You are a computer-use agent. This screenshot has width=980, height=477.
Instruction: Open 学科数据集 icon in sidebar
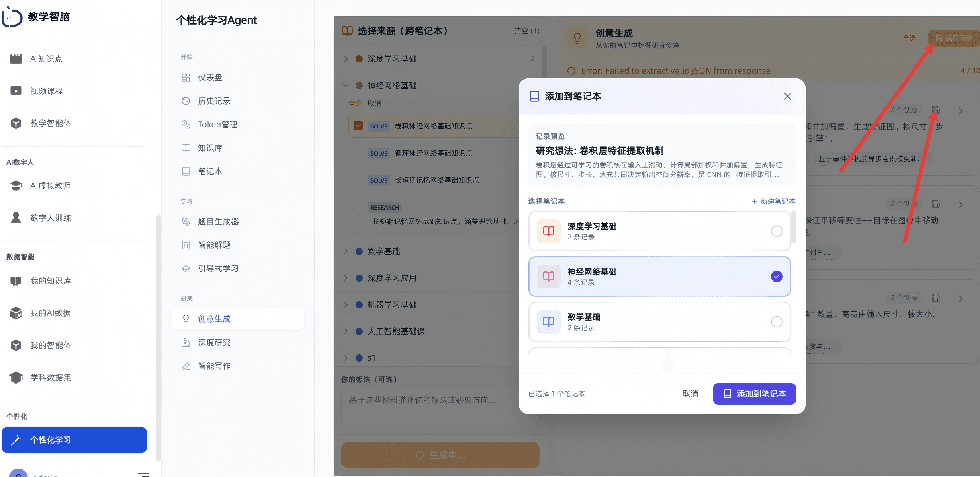point(16,377)
